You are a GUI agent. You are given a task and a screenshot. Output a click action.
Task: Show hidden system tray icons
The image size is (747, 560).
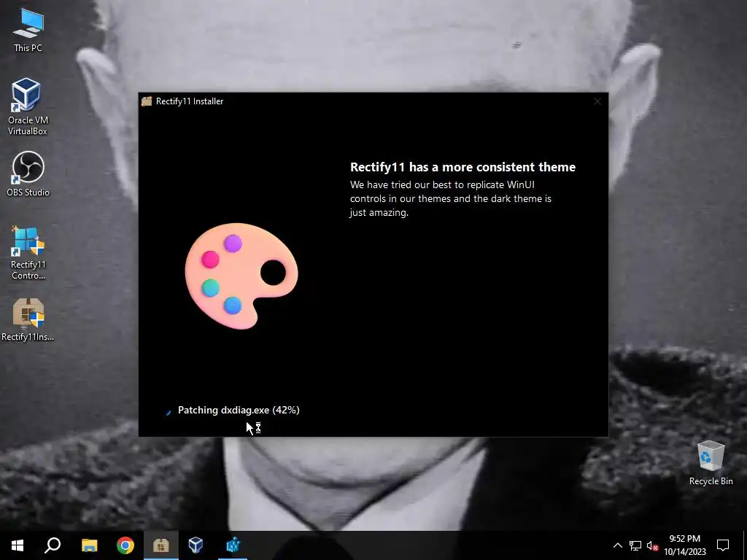(617, 545)
